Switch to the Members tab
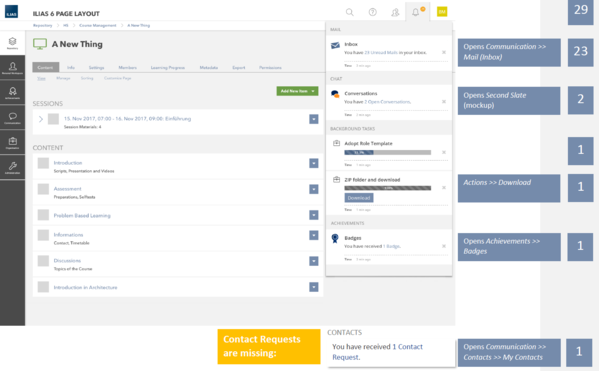 click(128, 68)
